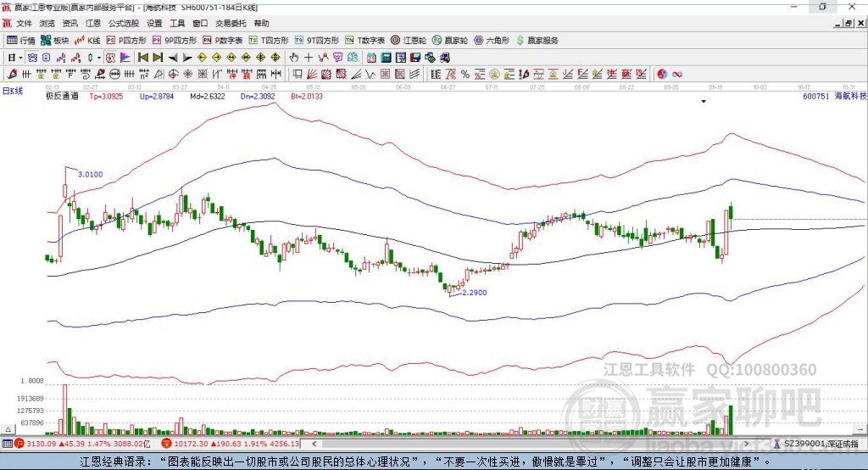Jump to first bar icon
868x470 pixels.
(142, 58)
